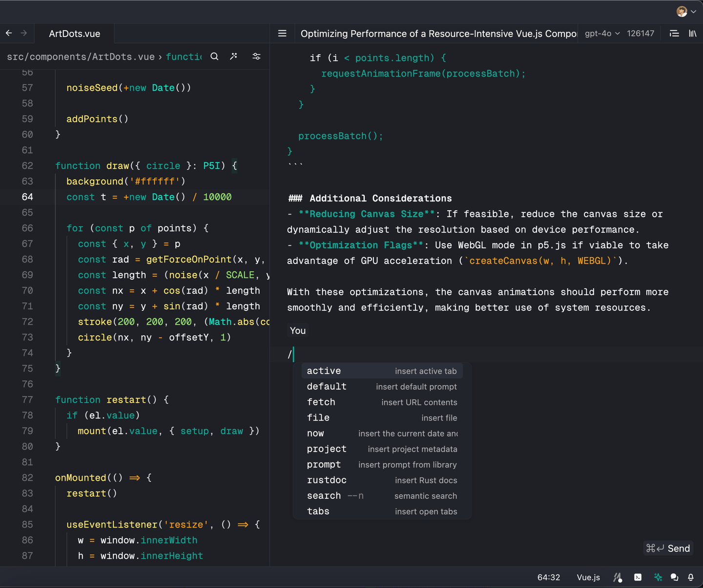This screenshot has width=703, height=588.
Task: Open notifications bell icon
Action: 691,577
